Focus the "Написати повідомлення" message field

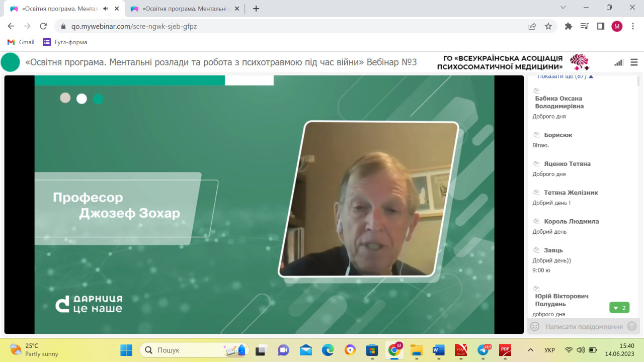584,326
